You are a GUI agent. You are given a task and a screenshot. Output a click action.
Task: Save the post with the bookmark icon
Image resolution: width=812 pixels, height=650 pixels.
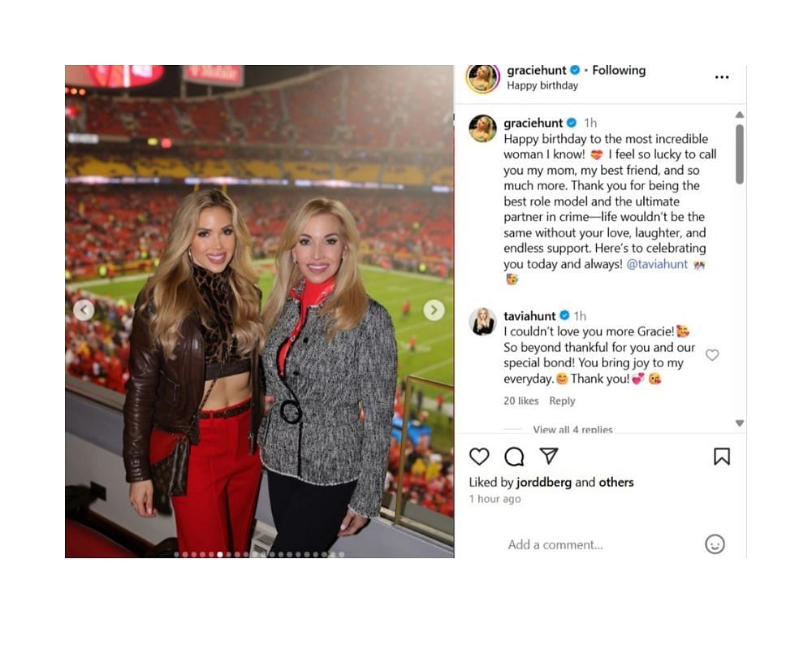tap(722, 457)
